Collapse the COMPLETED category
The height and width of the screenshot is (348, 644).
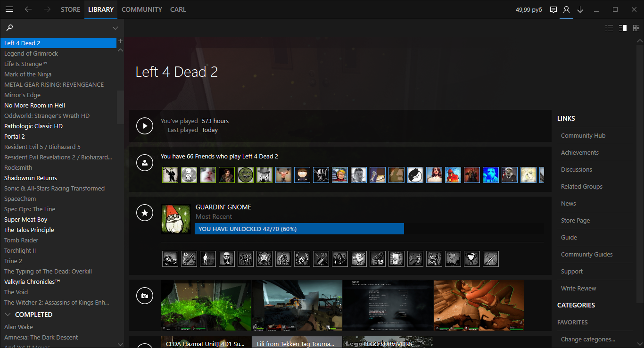(8, 315)
